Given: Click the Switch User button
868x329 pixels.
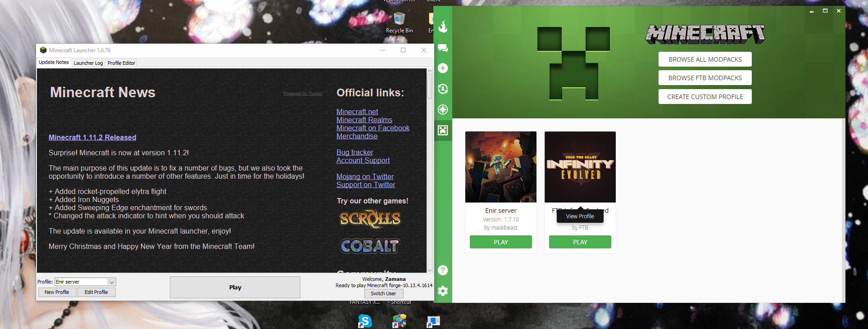Looking at the screenshot, I should click(383, 293).
